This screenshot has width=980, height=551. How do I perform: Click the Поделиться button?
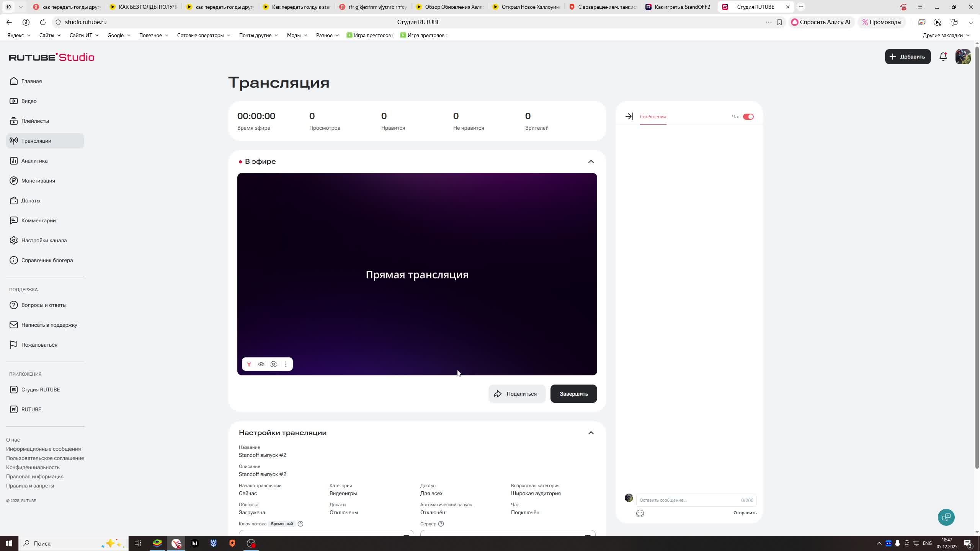click(x=517, y=394)
